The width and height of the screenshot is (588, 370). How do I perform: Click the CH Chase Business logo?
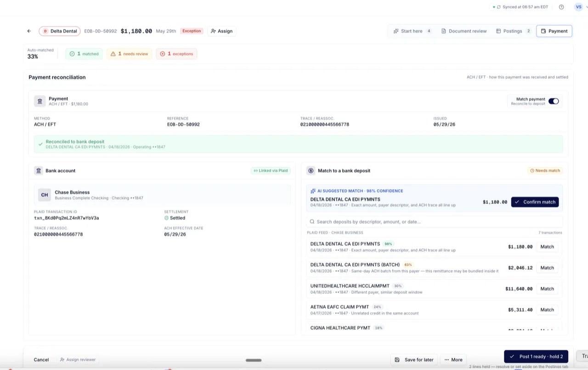coord(45,195)
